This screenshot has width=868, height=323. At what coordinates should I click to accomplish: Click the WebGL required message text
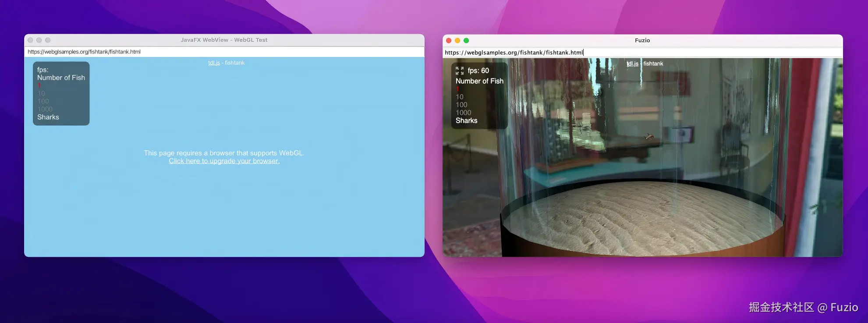(224, 153)
